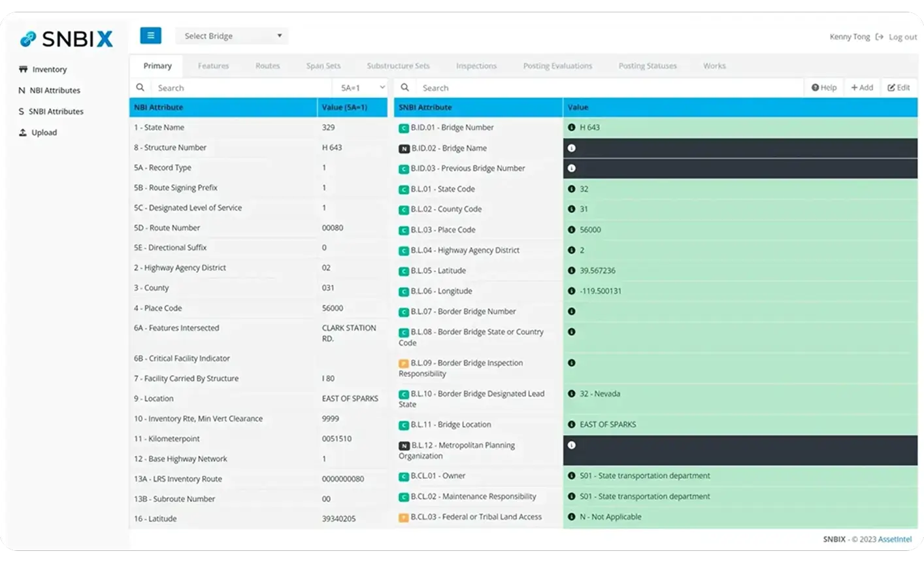
Task: Click the SNBI Attribute column header
Action: coord(478,107)
